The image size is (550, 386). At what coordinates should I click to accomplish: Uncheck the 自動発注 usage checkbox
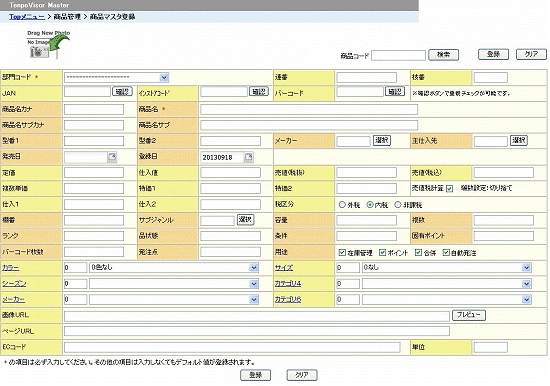pos(446,252)
